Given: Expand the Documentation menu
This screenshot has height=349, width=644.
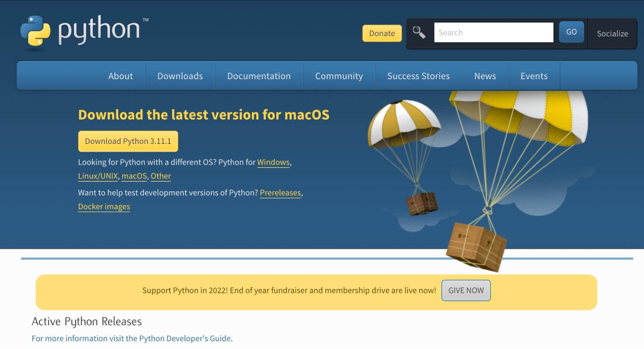Looking at the screenshot, I should [x=259, y=76].
